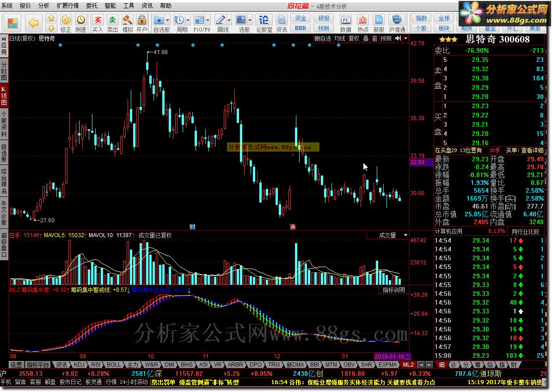Screen dimensions: 552x392
Task: Click the 资金 button
Action: (x=301, y=18)
